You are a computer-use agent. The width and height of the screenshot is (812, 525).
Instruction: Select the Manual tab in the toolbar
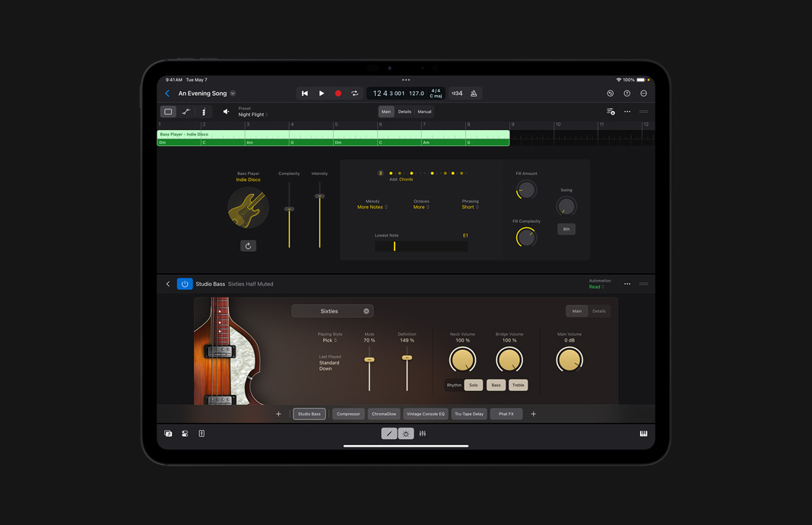coord(424,111)
